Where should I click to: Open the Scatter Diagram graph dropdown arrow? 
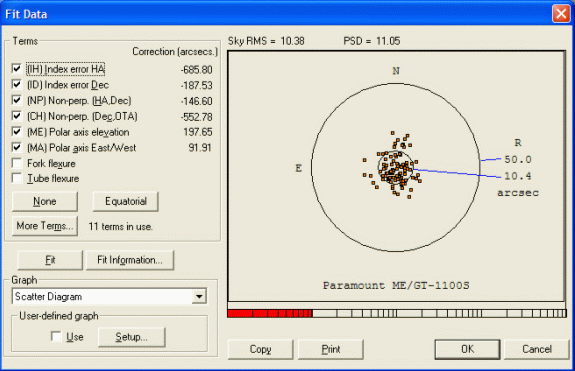pyautogui.click(x=199, y=296)
